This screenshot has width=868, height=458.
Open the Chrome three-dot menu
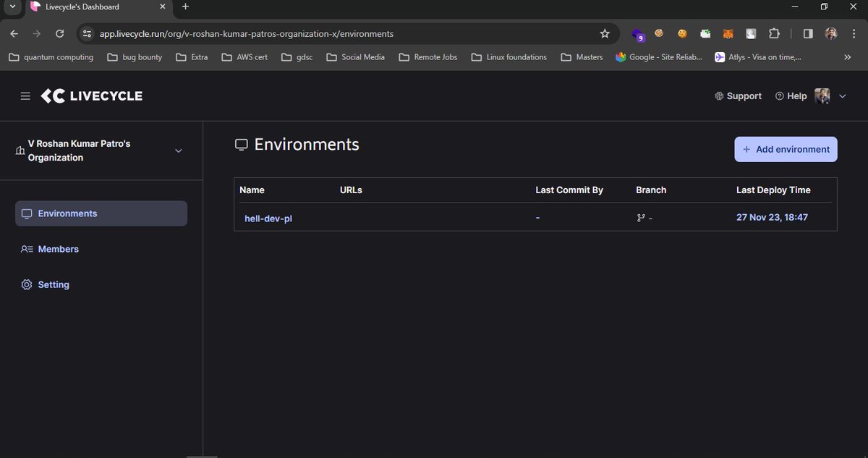[854, 33]
